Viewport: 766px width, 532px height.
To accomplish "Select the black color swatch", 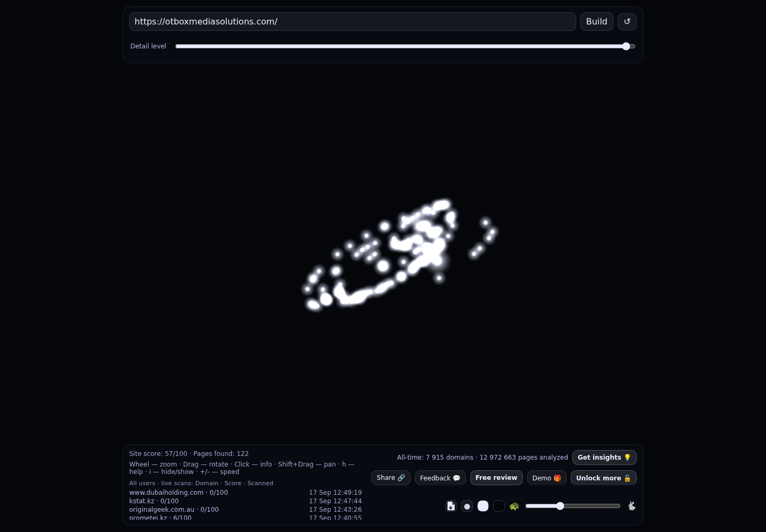I will pos(499,506).
